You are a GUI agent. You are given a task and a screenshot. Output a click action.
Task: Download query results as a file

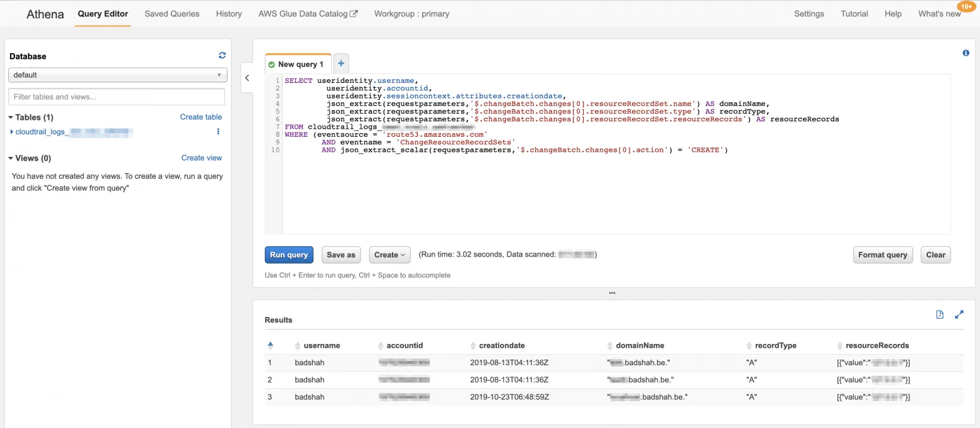(940, 314)
